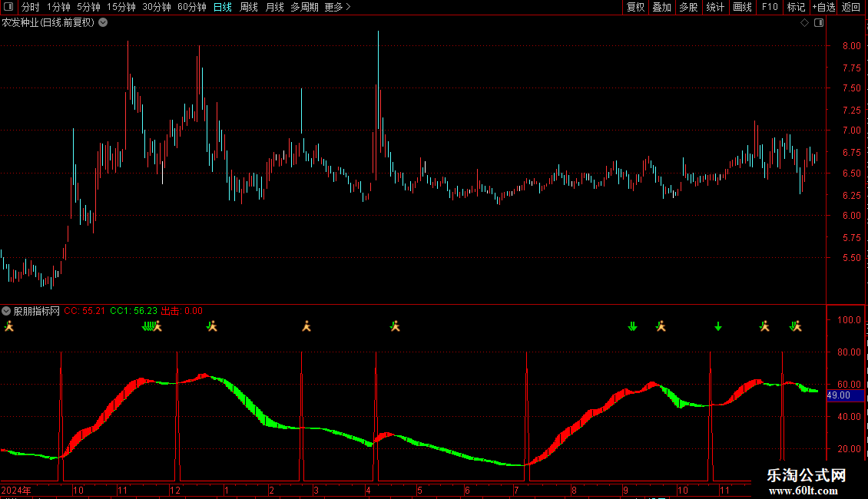Open the 复权 adjustment menu
Image resolution: width=868 pixels, height=499 pixels.
(635, 7)
